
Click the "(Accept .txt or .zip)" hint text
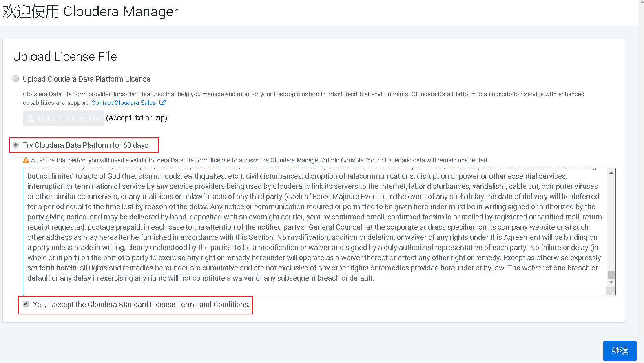137,118
